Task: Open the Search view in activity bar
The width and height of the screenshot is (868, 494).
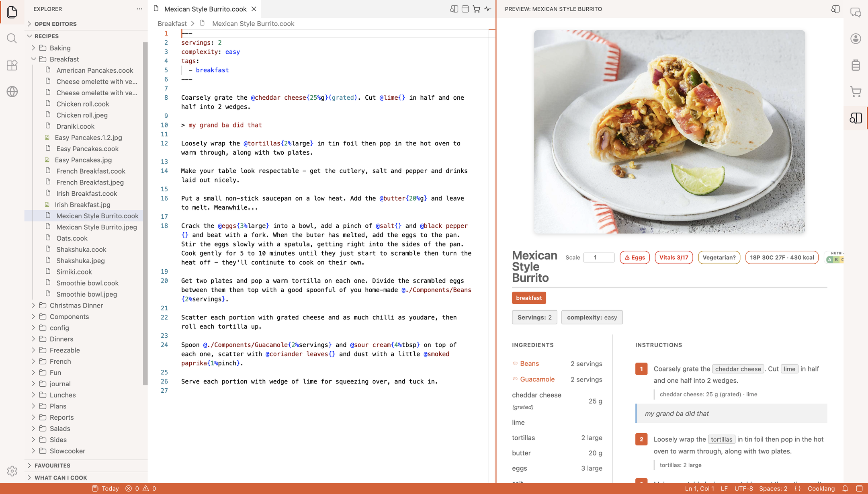Action: pyautogui.click(x=12, y=38)
